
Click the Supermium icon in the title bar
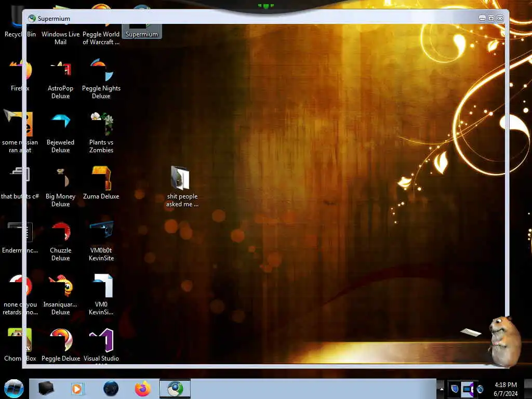pyautogui.click(x=32, y=18)
